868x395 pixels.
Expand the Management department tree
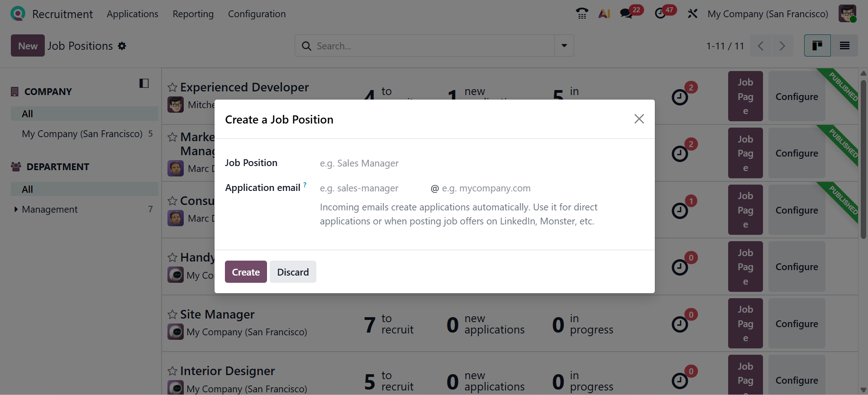click(16, 209)
